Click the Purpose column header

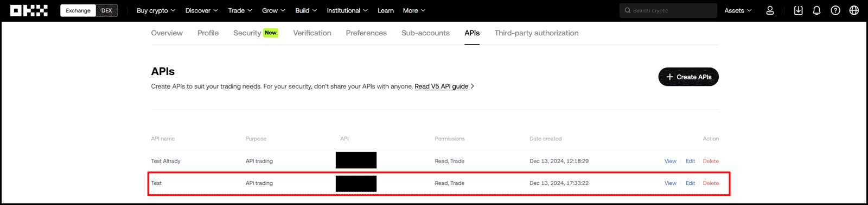[x=256, y=139]
